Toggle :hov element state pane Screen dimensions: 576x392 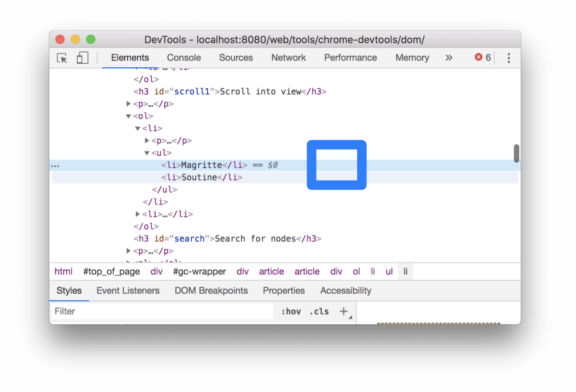pos(291,311)
